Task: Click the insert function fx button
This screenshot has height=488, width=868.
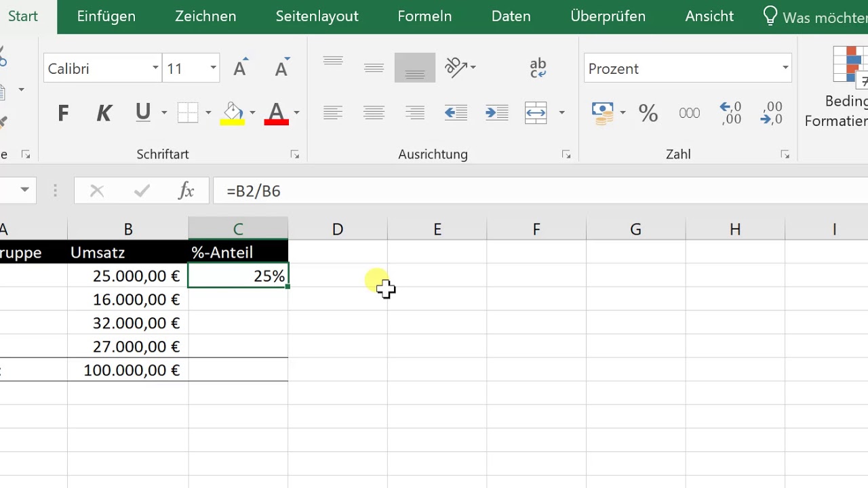Action: (186, 191)
